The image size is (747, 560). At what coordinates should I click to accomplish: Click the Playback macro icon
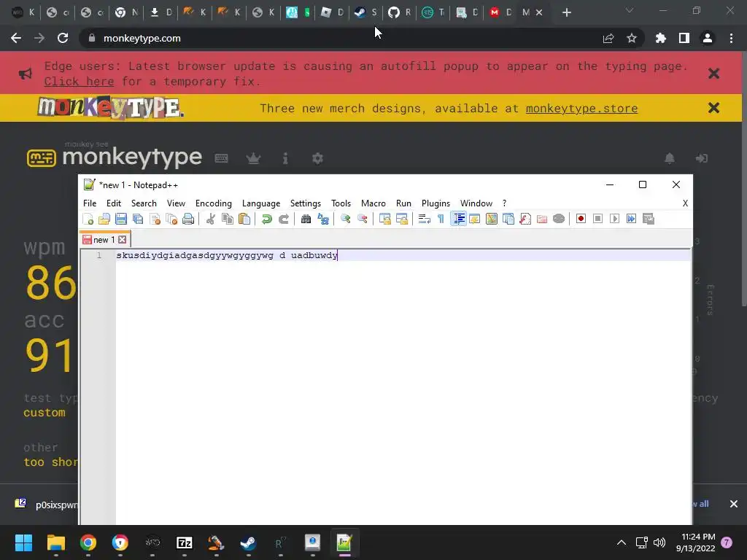click(x=614, y=219)
